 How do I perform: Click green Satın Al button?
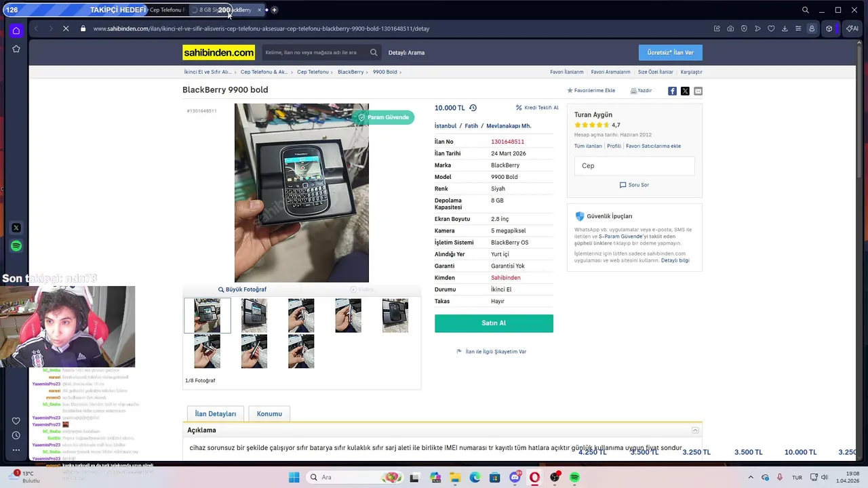pyautogui.click(x=494, y=323)
